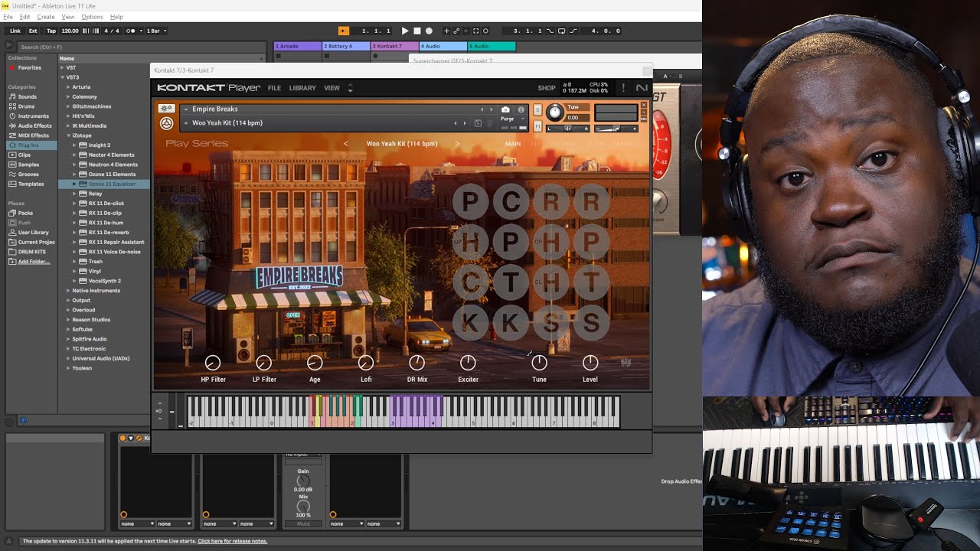Click the Tap tempo button
Viewport: 980px width, 551px height.
pos(51,31)
